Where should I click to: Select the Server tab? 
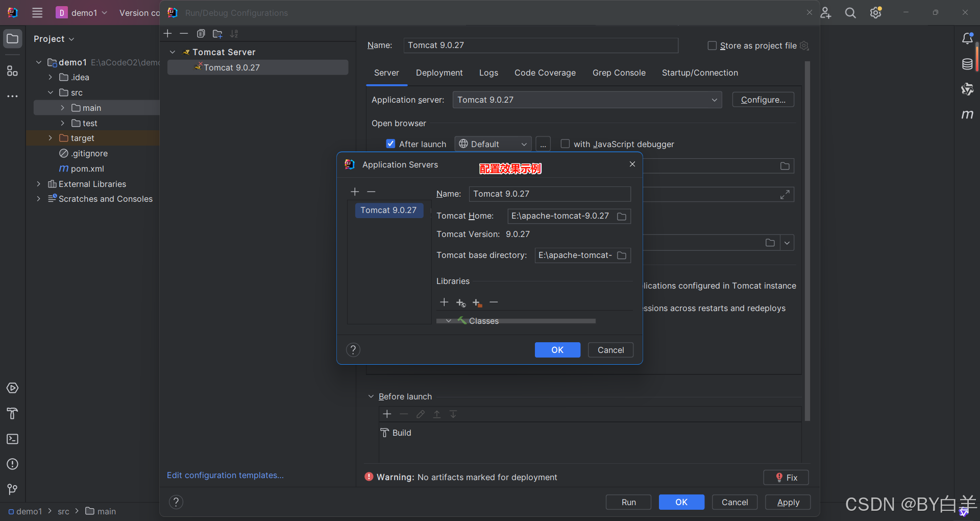point(386,73)
